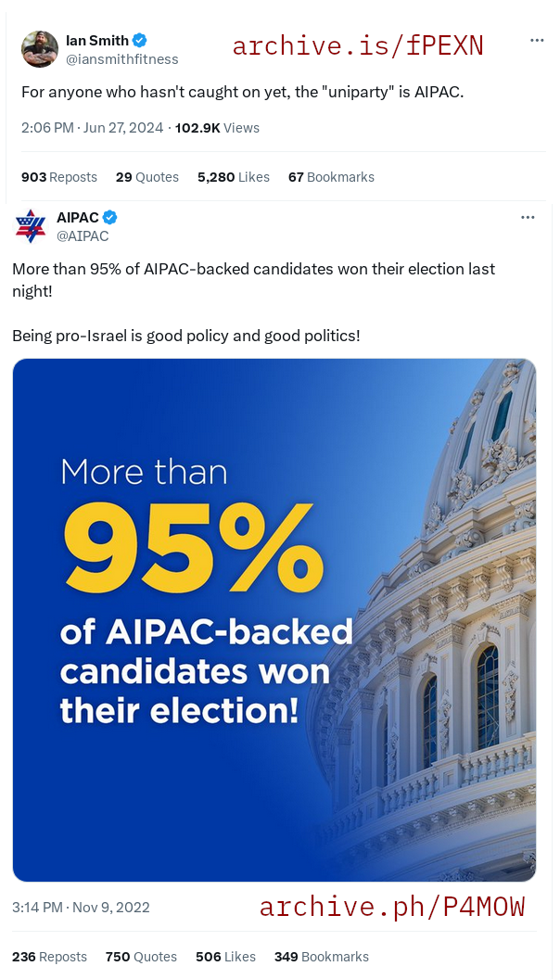Click the AIPAC star logo avatar
The width and height of the screenshot is (560, 979).
coord(31,225)
